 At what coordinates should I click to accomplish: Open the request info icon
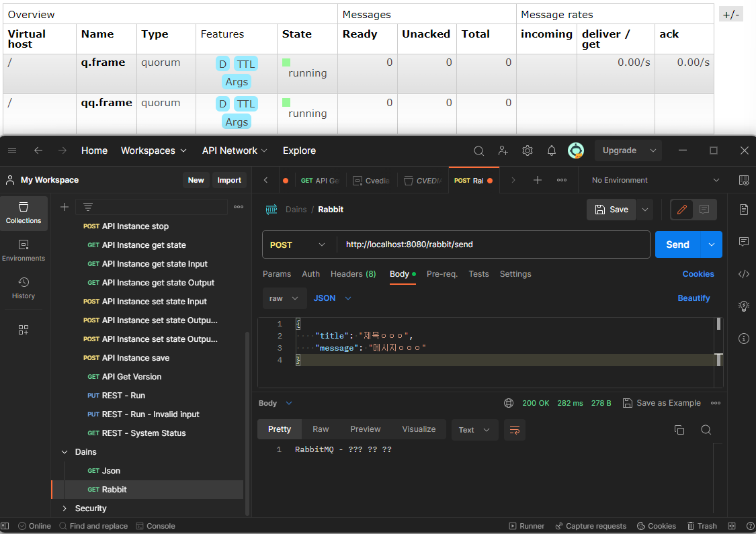(744, 339)
